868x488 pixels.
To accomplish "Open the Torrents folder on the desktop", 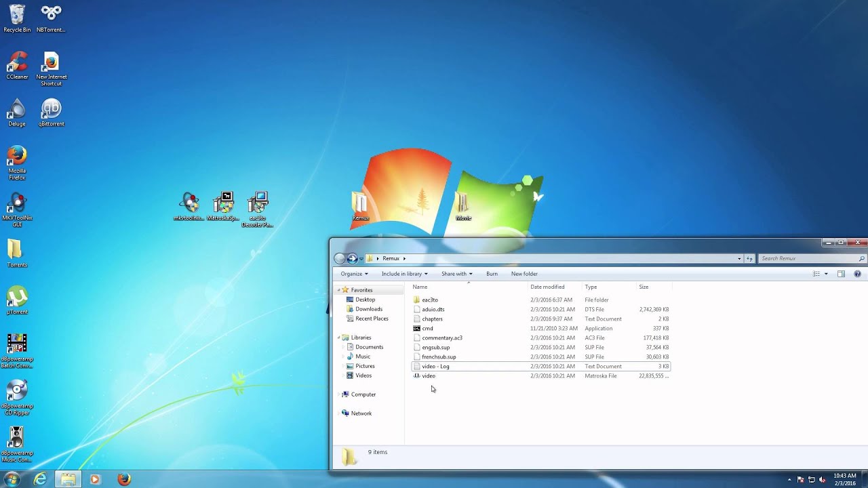I will pyautogui.click(x=17, y=253).
